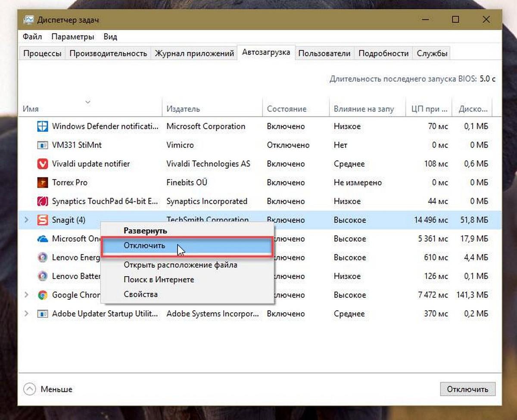Click the 141,3 МБ disk value
Viewport: 517px width, 420px height.
[472, 295]
